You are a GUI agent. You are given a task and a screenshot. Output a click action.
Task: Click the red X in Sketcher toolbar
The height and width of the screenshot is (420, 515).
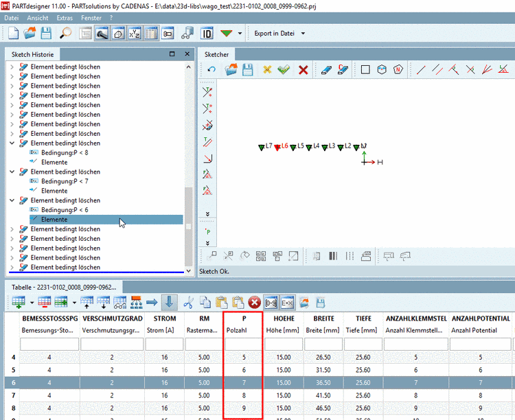303,70
